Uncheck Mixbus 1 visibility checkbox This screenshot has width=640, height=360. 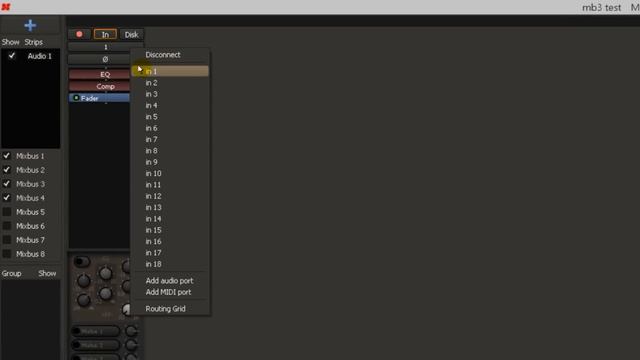click(x=7, y=156)
